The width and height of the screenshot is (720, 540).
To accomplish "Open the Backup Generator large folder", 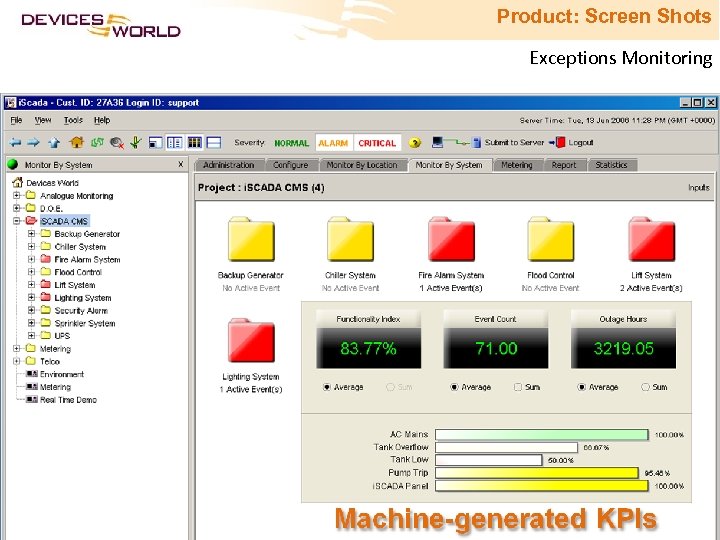I will (251, 239).
